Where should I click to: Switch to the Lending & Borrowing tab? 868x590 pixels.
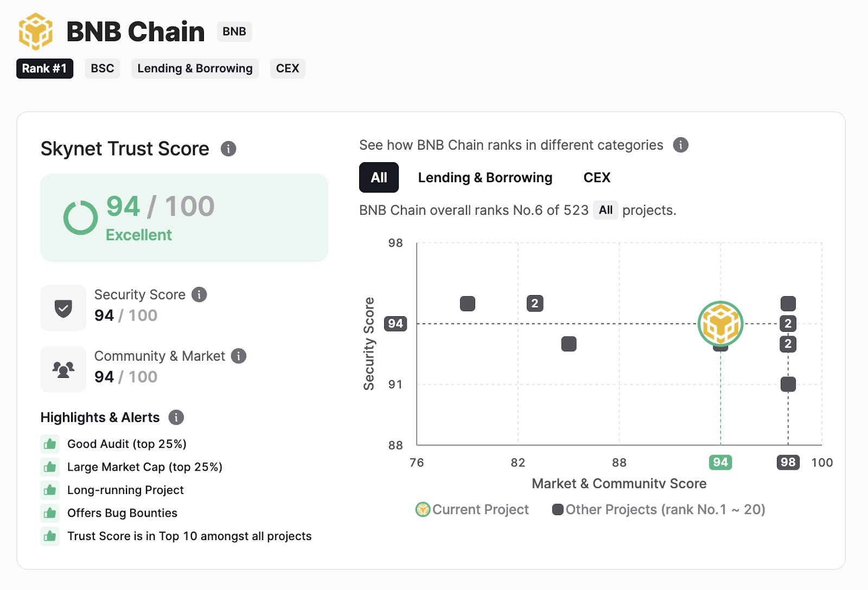tap(485, 177)
